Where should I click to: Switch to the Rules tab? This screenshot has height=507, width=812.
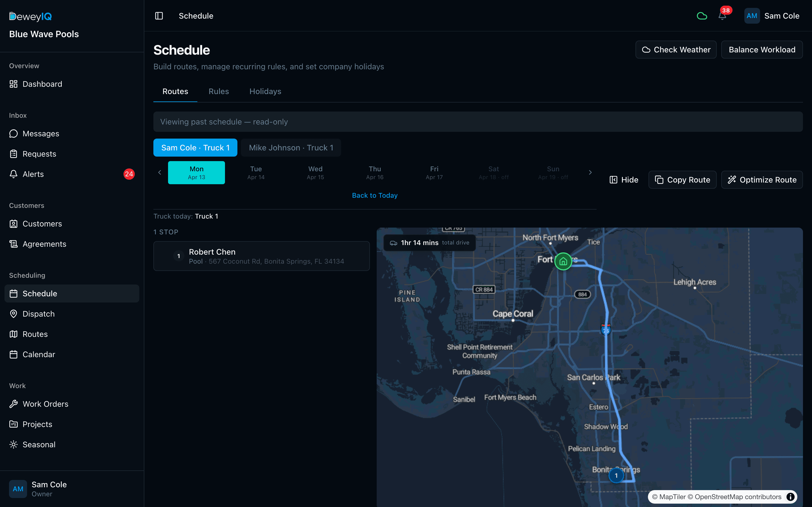(219, 91)
